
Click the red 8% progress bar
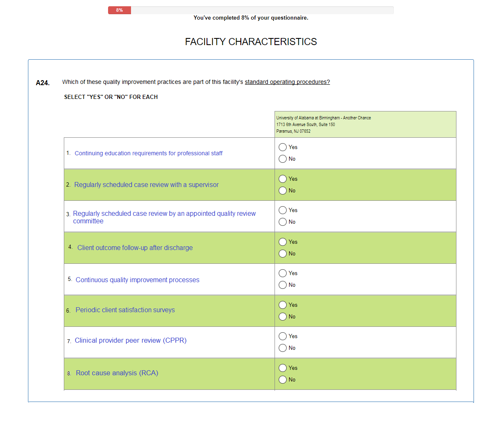click(119, 10)
